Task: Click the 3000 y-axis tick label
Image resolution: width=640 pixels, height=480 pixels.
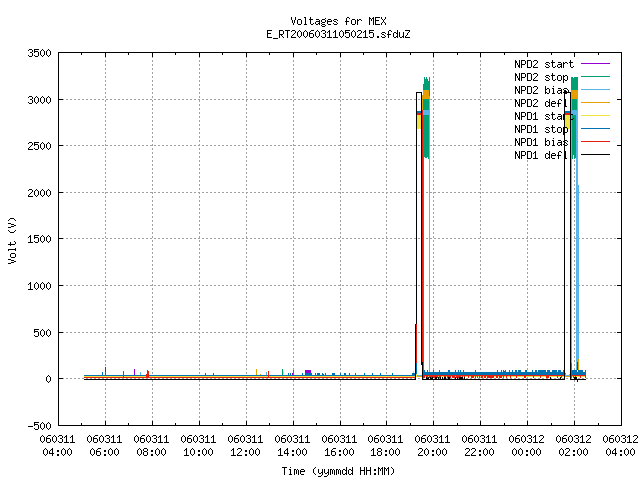Action: click(x=39, y=100)
